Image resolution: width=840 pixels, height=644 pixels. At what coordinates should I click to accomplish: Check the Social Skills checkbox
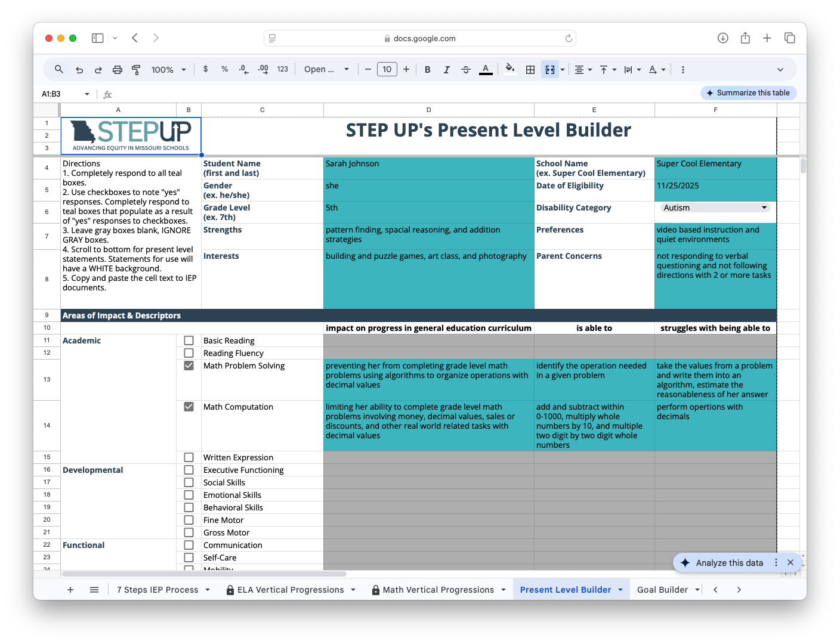[x=189, y=482]
